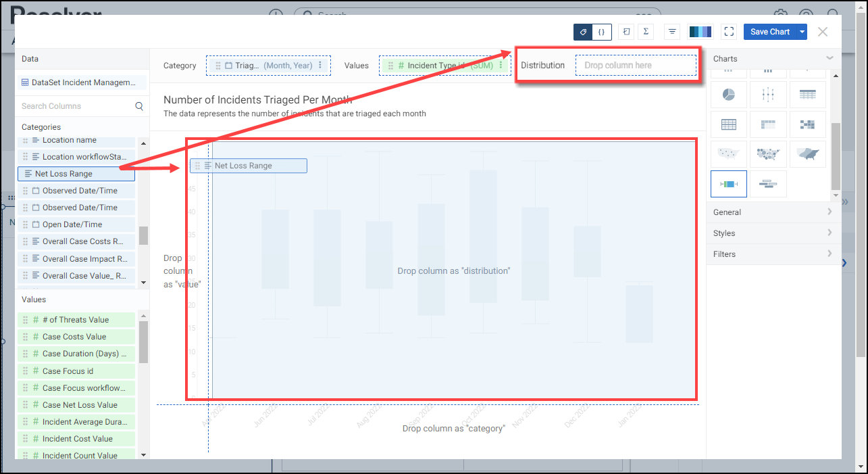This screenshot has width=868, height=474.
Task: Select Net Loss Range in Categories list
Action: click(76, 174)
